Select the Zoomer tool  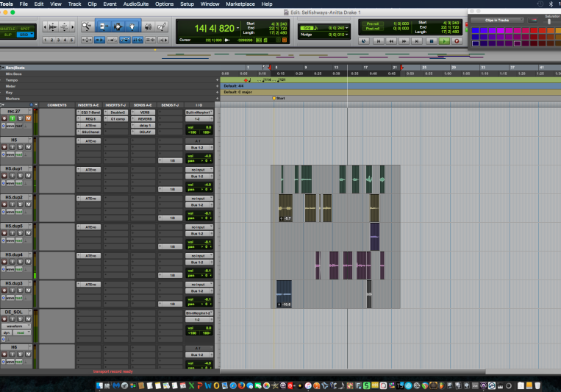tap(87, 26)
